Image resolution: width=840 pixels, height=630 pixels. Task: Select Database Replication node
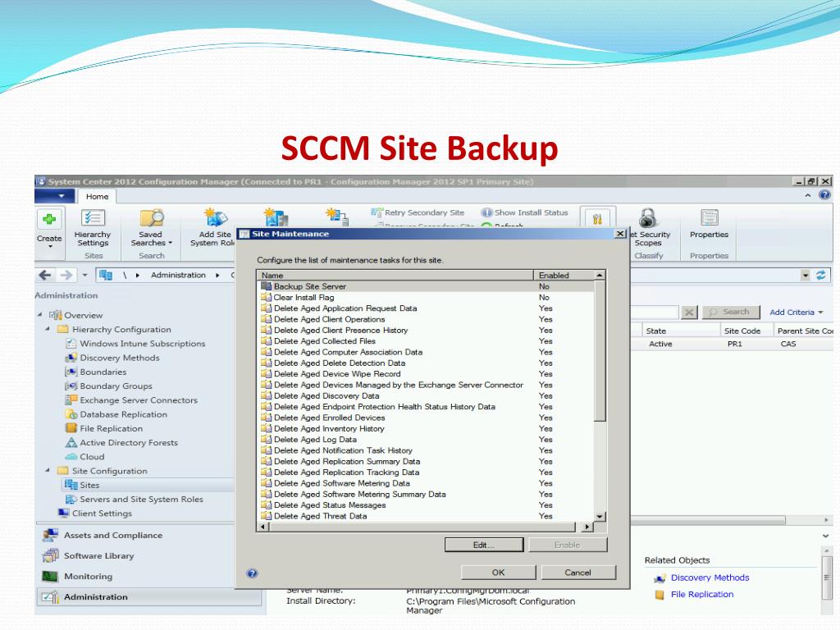tap(123, 414)
